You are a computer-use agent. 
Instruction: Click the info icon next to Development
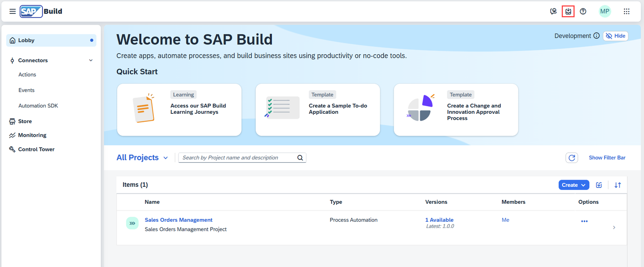tap(597, 36)
